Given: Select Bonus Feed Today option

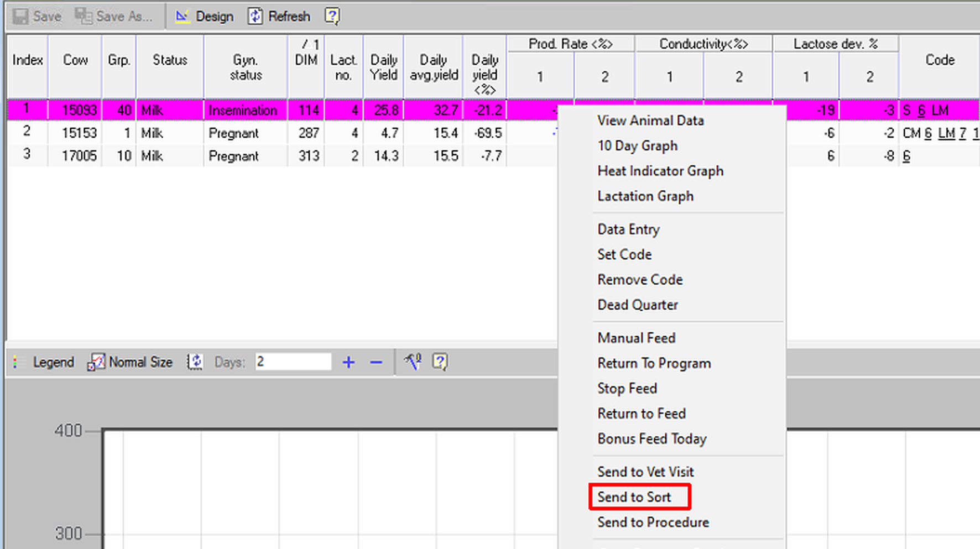Looking at the screenshot, I should 652,439.
